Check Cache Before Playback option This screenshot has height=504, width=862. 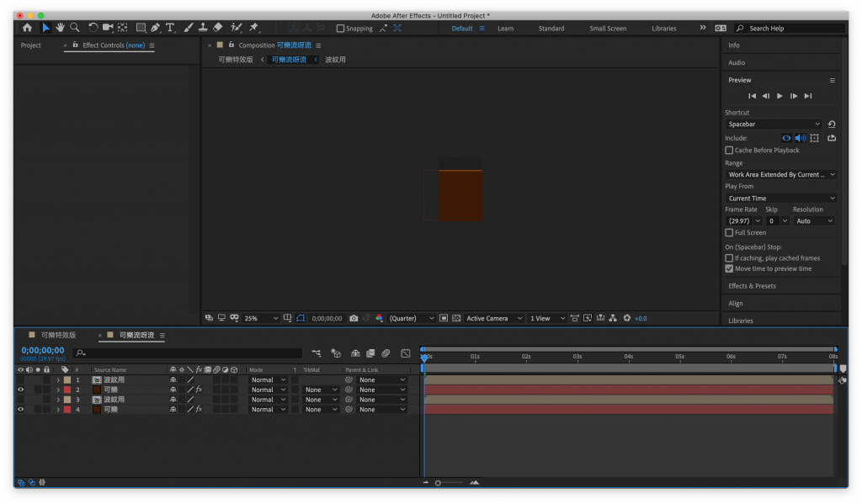(729, 151)
